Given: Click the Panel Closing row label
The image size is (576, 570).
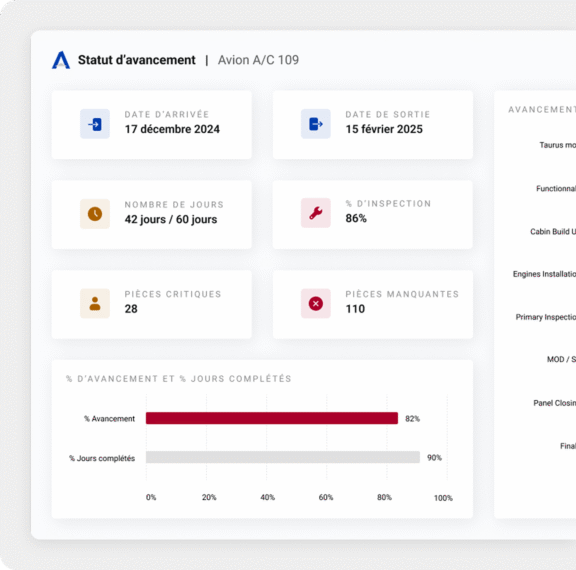Looking at the screenshot, I should click(x=554, y=403).
